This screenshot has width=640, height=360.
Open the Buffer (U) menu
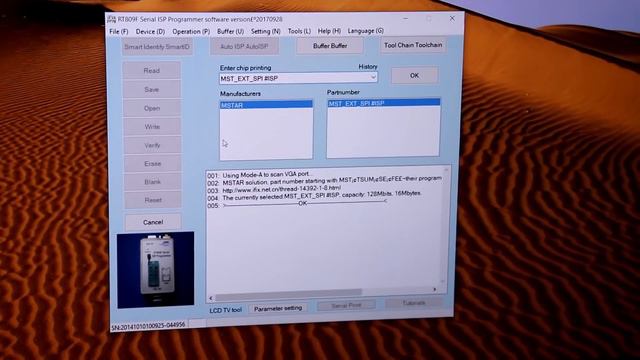pyautogui.click(x=230, y=31)
